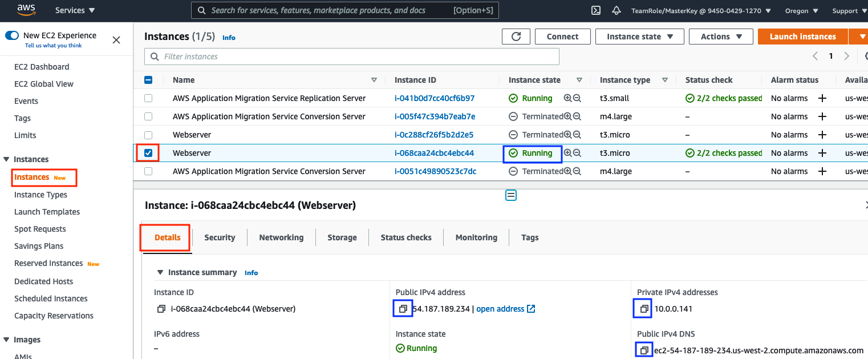The image size is (868, 359).
Task: Copy the Public IPv4 DNS name
Action: [644, 350]
